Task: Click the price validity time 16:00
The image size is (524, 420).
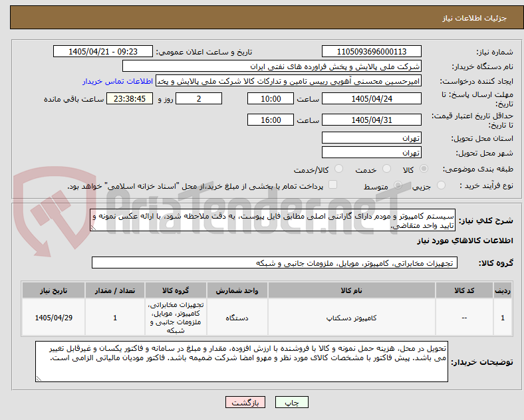Action: pyautogui.click(x=271, y=120)
